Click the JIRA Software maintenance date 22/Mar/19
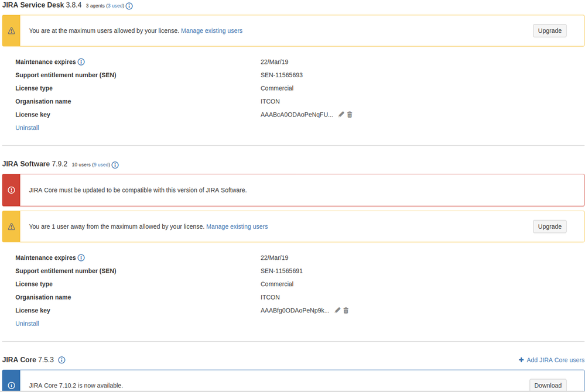This screenshot has height=392, width=585. [x=274, y=258]
